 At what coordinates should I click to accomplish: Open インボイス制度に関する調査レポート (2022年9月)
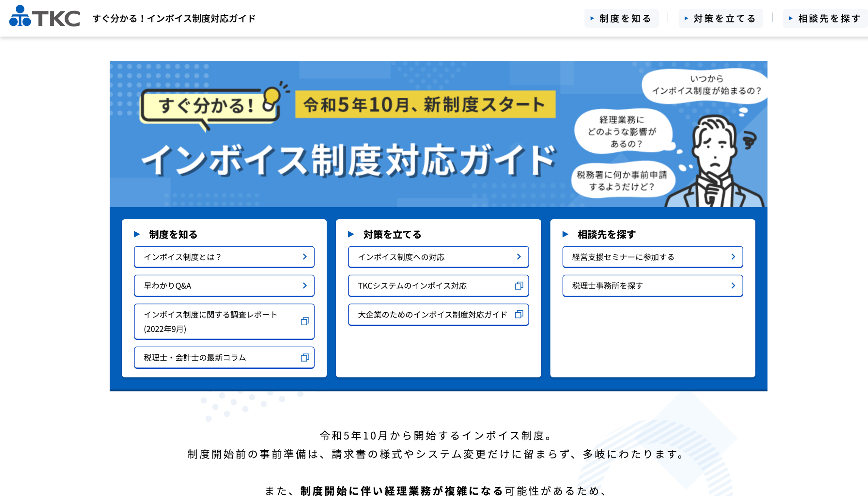coord(224,321)
